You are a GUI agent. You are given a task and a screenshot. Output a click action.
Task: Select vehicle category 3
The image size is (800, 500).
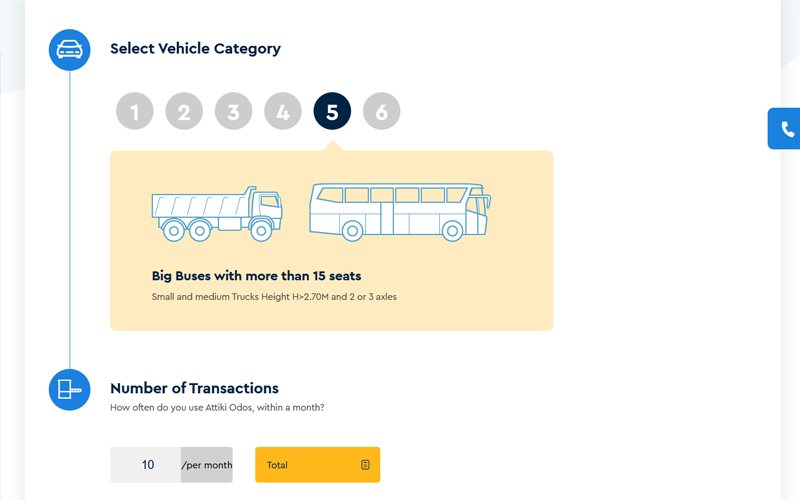(233, 112)
